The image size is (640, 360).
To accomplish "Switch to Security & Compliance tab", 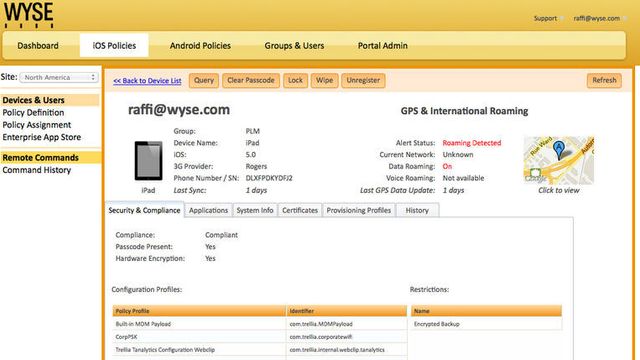I will (144, 210).
